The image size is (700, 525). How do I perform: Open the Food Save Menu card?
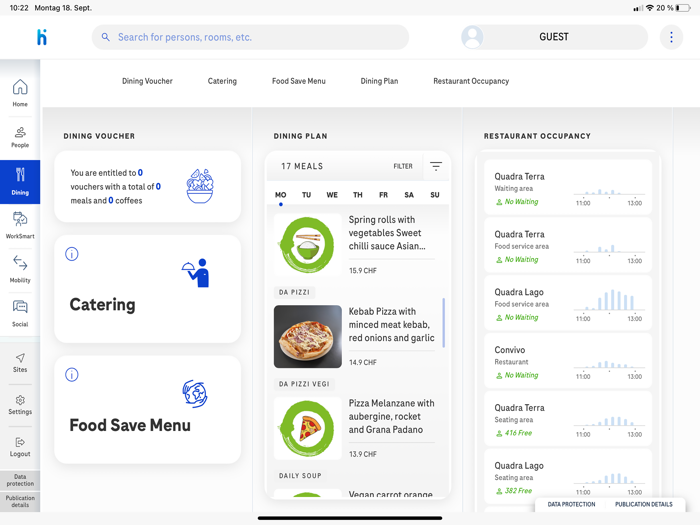[x=147, y=409]
